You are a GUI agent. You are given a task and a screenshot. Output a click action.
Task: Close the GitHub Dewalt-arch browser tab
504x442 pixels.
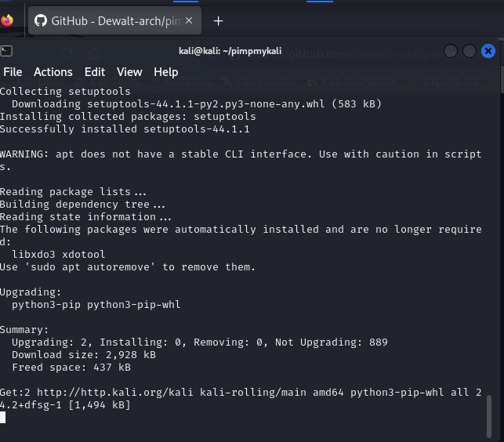190,21
